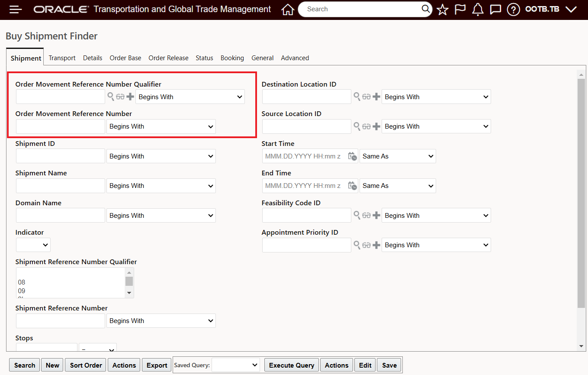Click the Order Movement Reference Number Qualifier view glasses icon

point(120,97)
